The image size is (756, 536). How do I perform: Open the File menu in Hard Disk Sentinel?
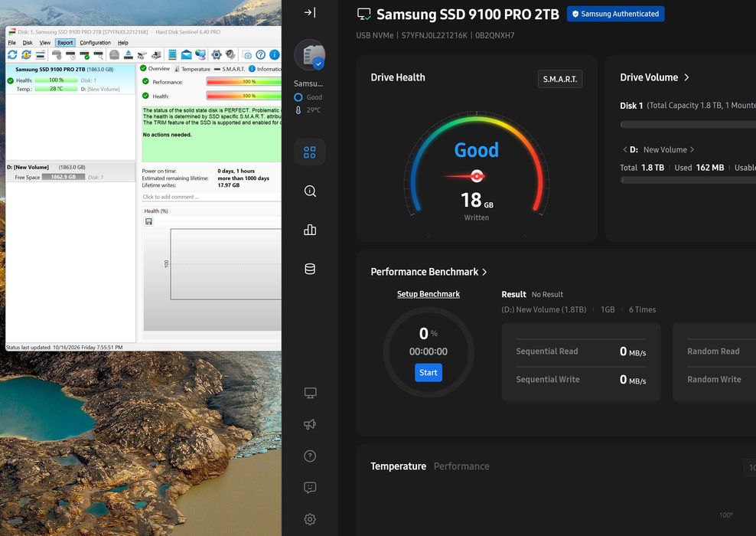[x=12, y=42]
